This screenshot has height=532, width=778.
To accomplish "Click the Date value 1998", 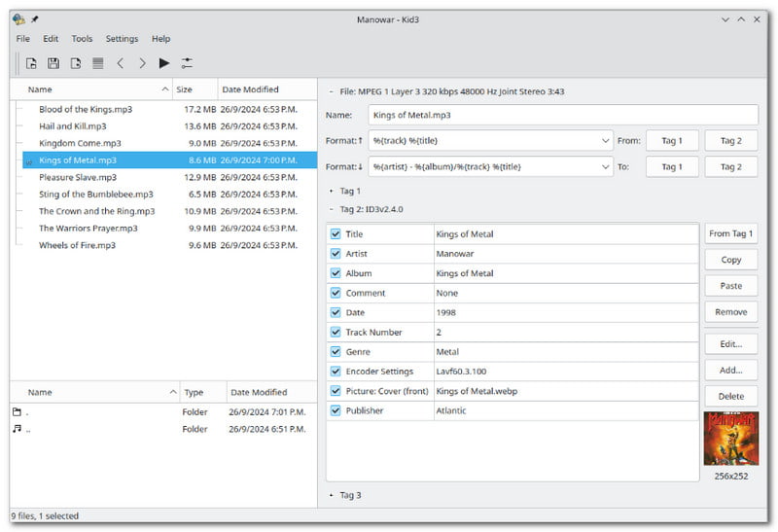I will click(566, 312).
